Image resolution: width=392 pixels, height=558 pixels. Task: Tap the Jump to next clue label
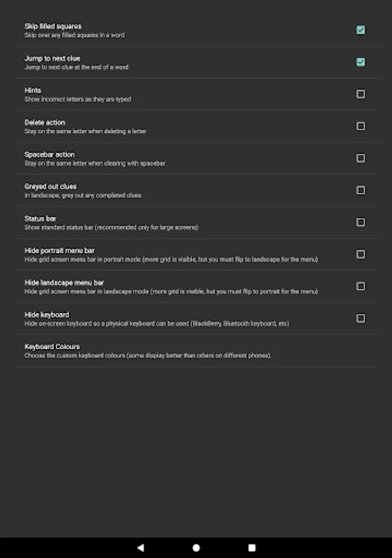point(52,58)
